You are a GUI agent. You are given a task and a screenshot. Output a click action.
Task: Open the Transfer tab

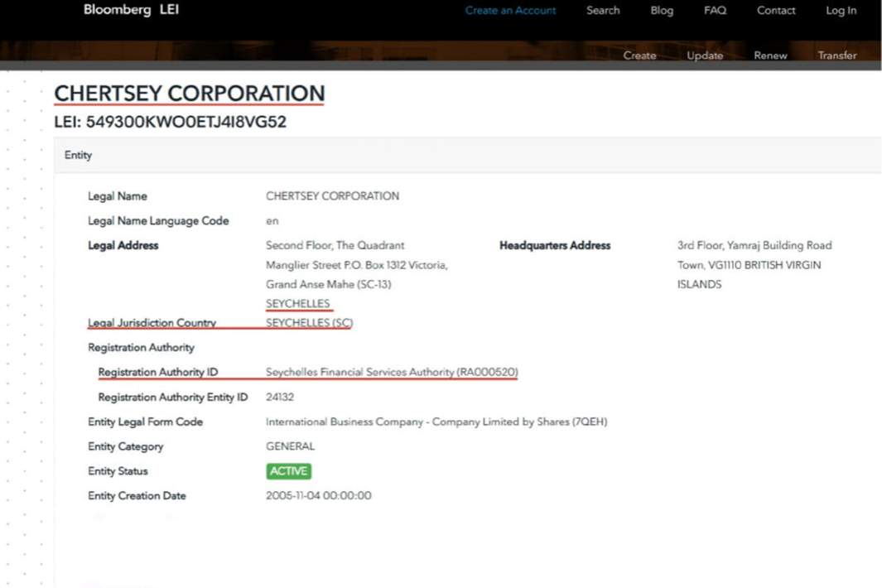coord(837,55)
